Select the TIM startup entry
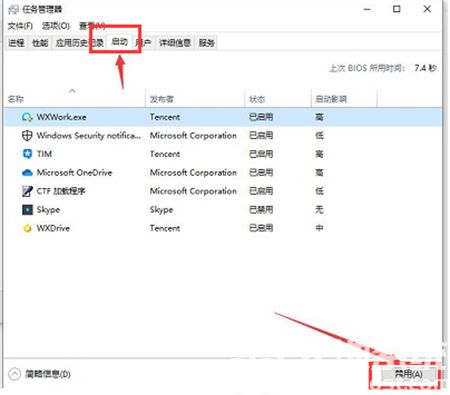Image resolution: width=450 pixels, height=395 pixels. tap(44, 154)
